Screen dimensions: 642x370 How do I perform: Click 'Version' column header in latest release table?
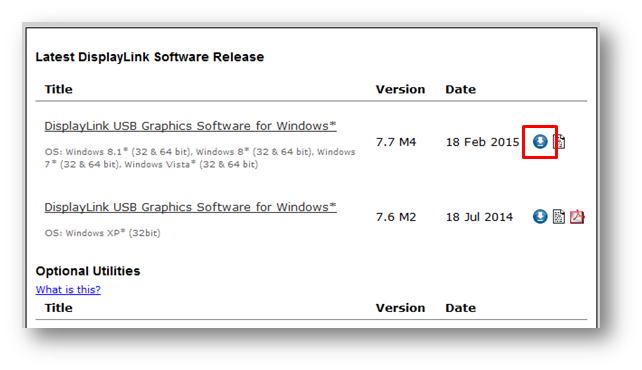[400, 89]
